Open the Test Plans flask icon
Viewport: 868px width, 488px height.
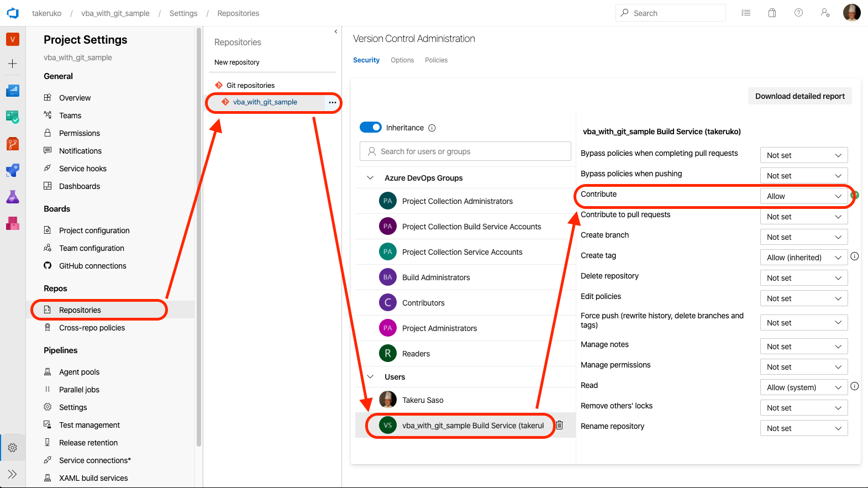tap(13, 197)
